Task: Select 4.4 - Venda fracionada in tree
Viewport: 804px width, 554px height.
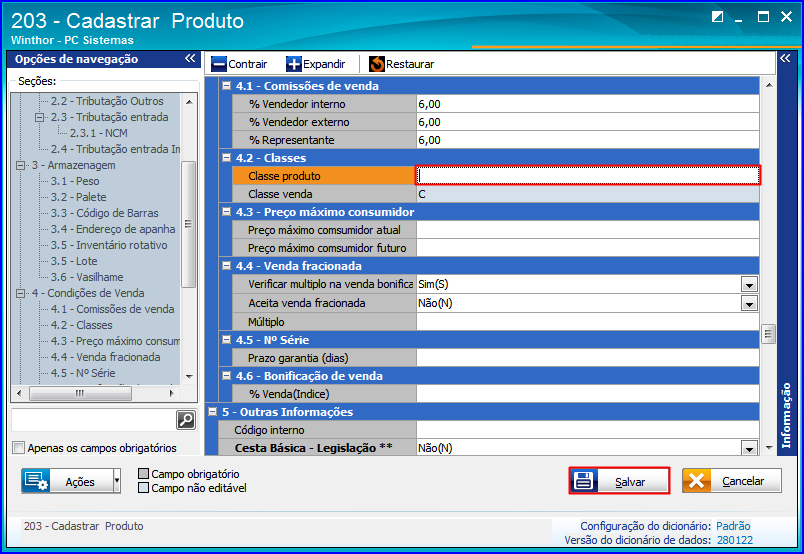Action: point(105,357)
